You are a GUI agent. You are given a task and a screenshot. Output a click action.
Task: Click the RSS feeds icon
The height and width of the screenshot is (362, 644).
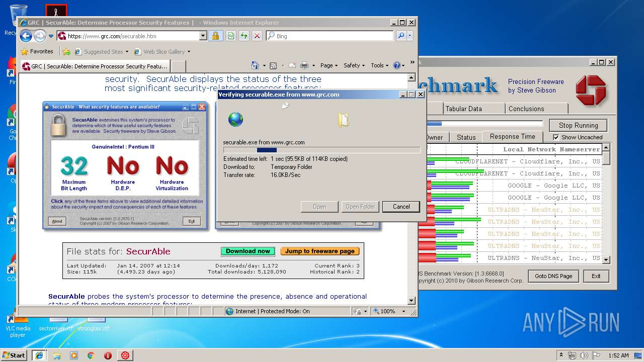click(x=273, y=65)
